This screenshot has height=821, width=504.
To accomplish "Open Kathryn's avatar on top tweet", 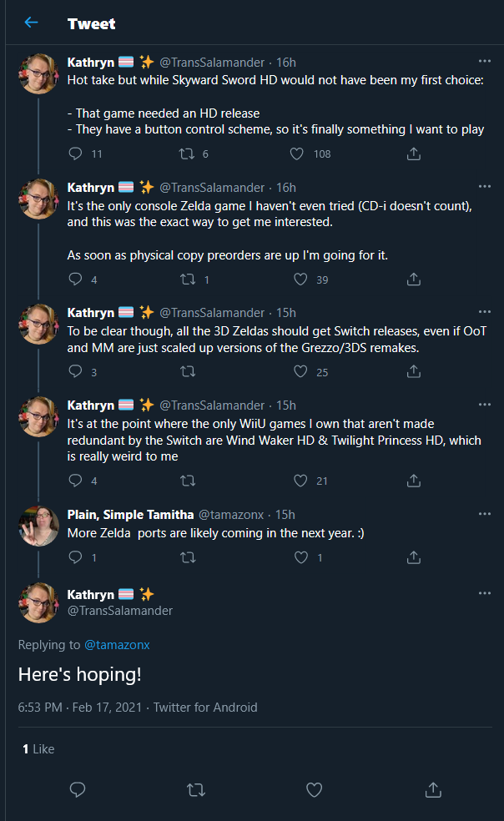I will pos(38,73).
